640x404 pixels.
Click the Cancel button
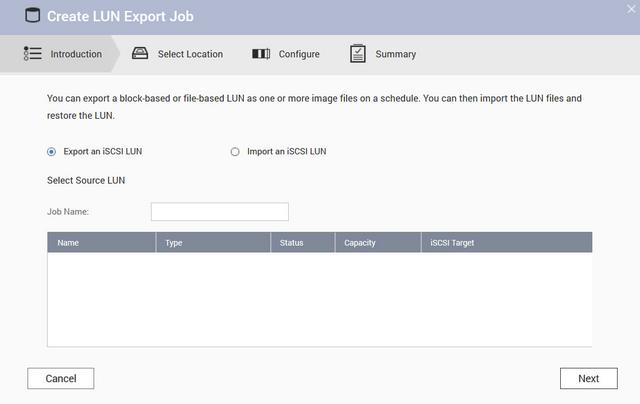pos(61,378)
